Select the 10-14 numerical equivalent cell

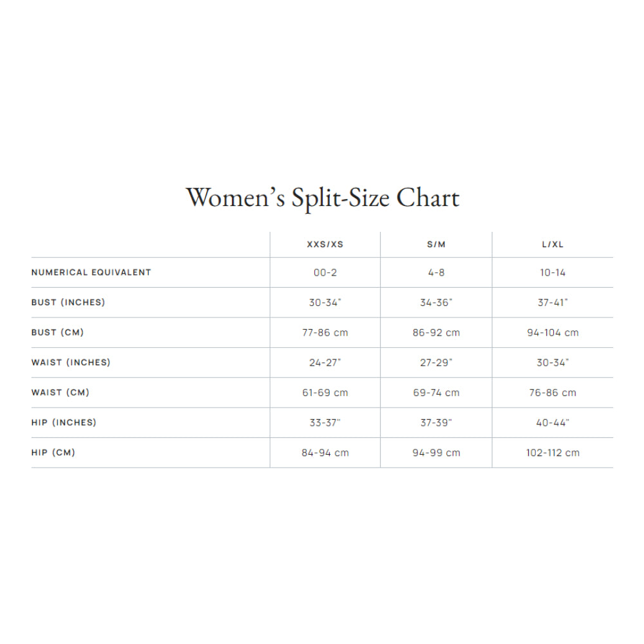point(553,272)
